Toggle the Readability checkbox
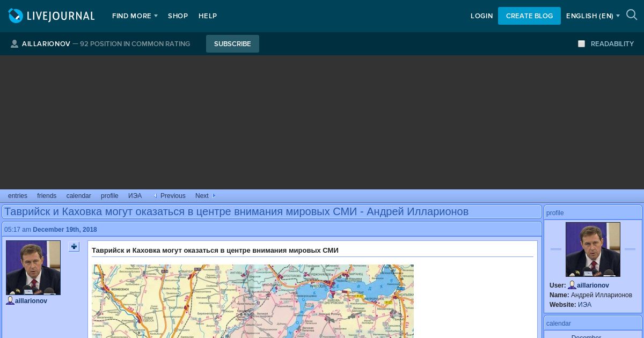This screenshot has width=644, height=338. (581, 44)
